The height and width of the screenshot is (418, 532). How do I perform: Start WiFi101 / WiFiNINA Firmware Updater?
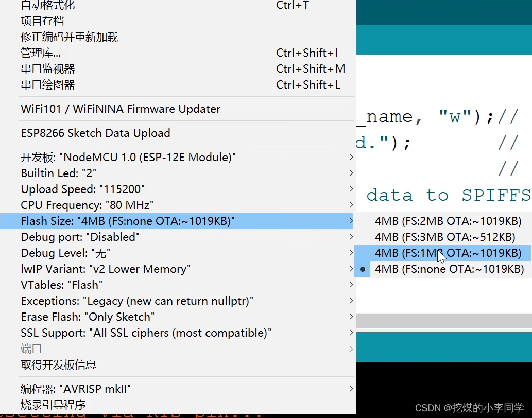point(120,109)
